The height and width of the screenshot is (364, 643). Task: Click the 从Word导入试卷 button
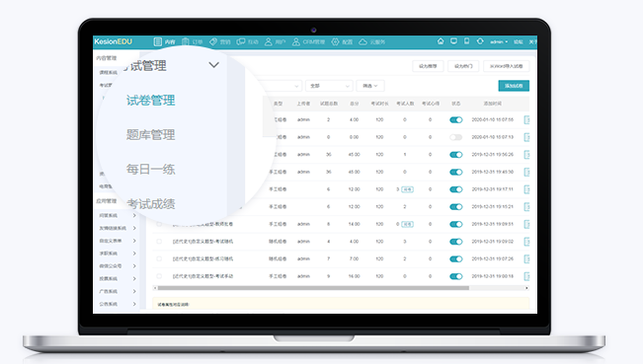(x=507, y=66)
